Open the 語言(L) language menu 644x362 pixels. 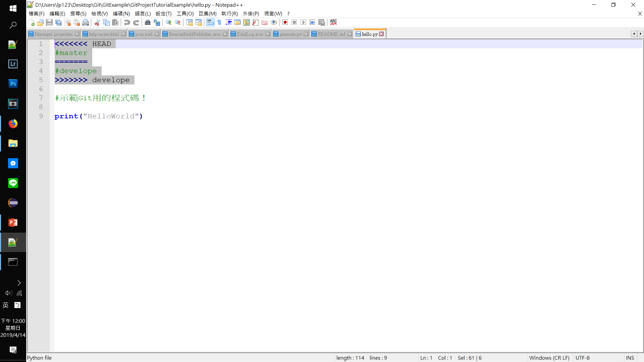[143, 14]
